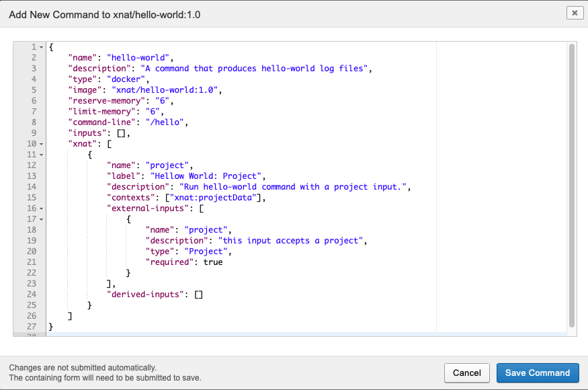
Task: Click line number 9 in the gutter
Action: tap(33, 133)
